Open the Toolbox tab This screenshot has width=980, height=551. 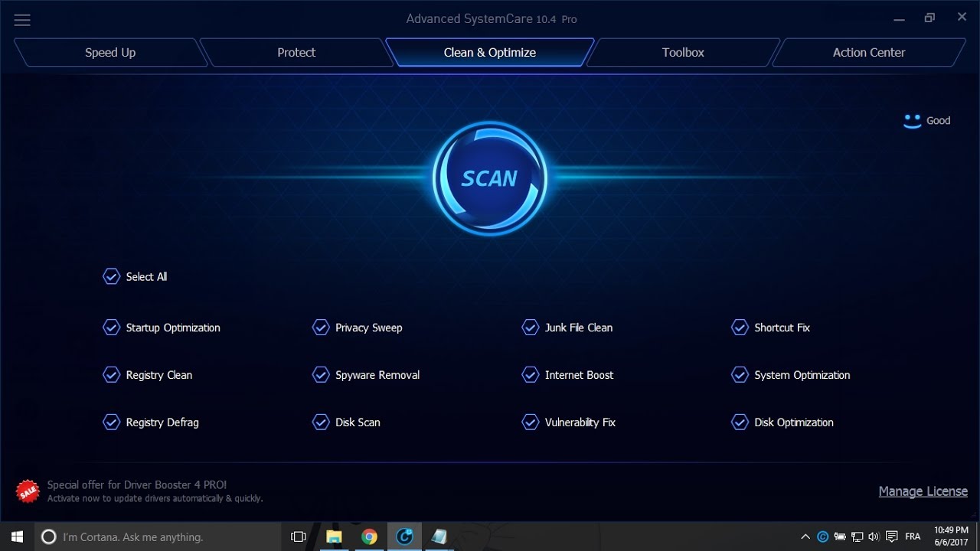[x=683, y=52]
